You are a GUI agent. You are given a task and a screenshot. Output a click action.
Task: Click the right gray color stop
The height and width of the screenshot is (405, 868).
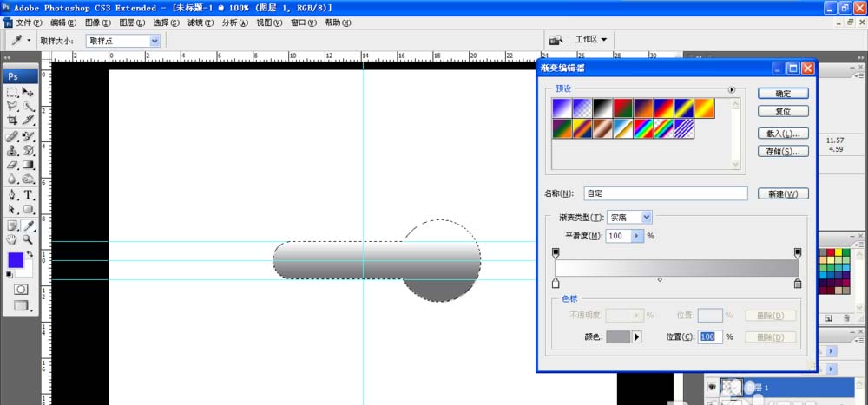798,283
